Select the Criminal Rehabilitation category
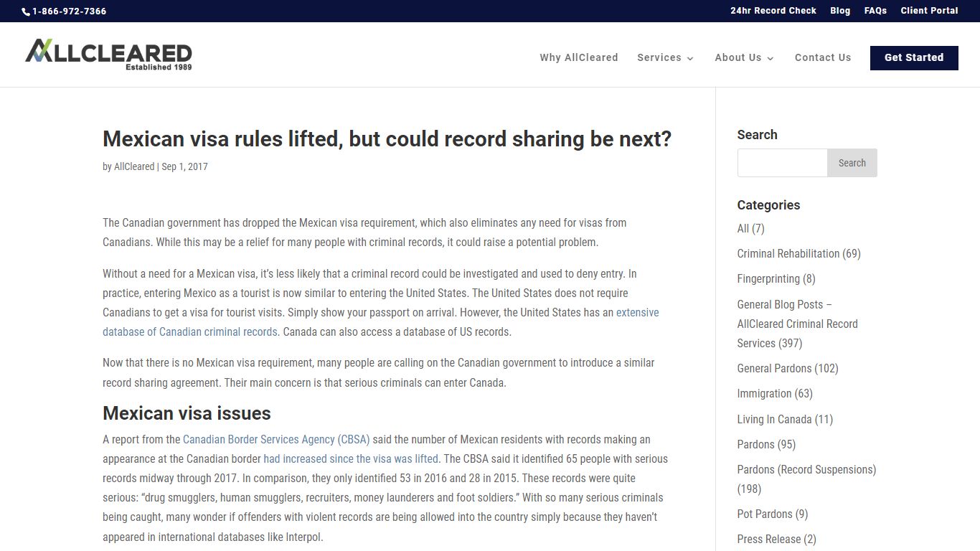This screenshot has width=980, height=551. point(788,253)
